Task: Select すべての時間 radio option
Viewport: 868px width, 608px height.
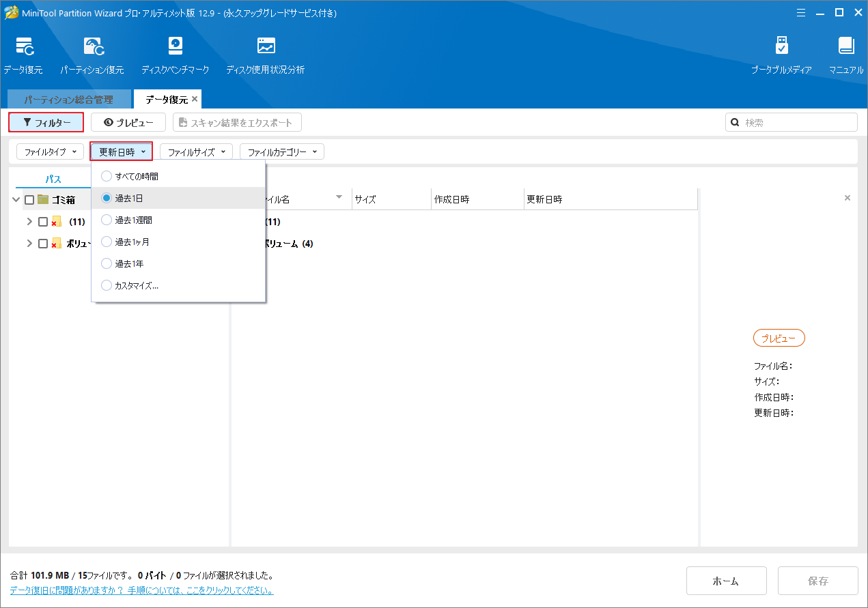Action: tap(107, 176)
